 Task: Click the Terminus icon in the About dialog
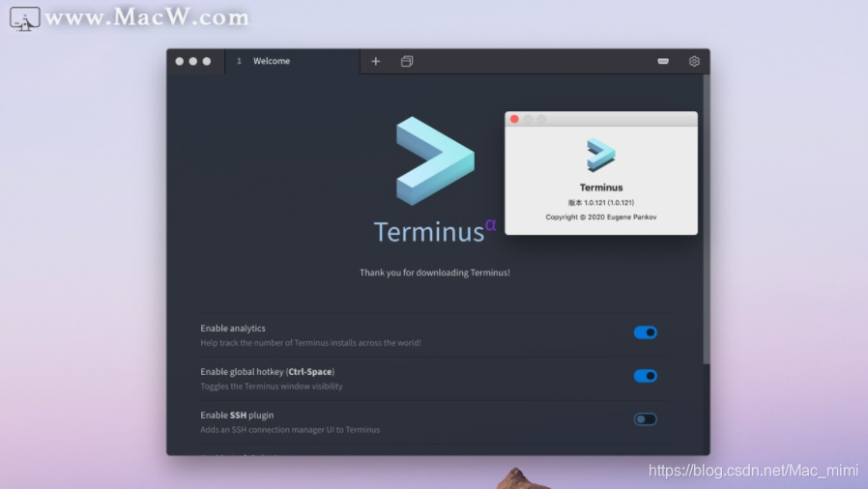pyautogui.click(x=601, y=155)
